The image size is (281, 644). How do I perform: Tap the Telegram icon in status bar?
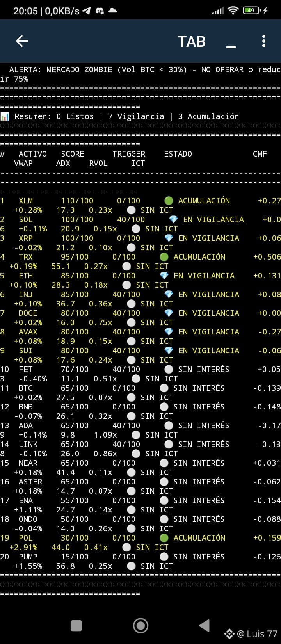point(87,11)
